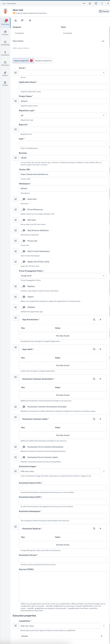Click the eye watch icon under task title

(x=30, y=21)
